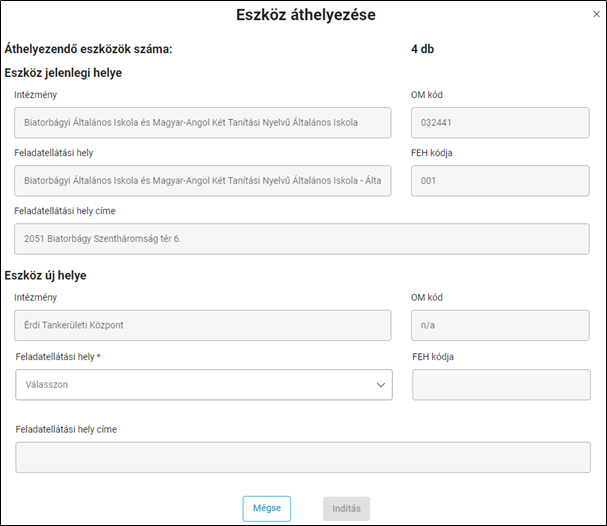The width and height of the screenshot is (607, 526).
Task: Click the Eszköz új helye section heading
Action: coord(45,276)
